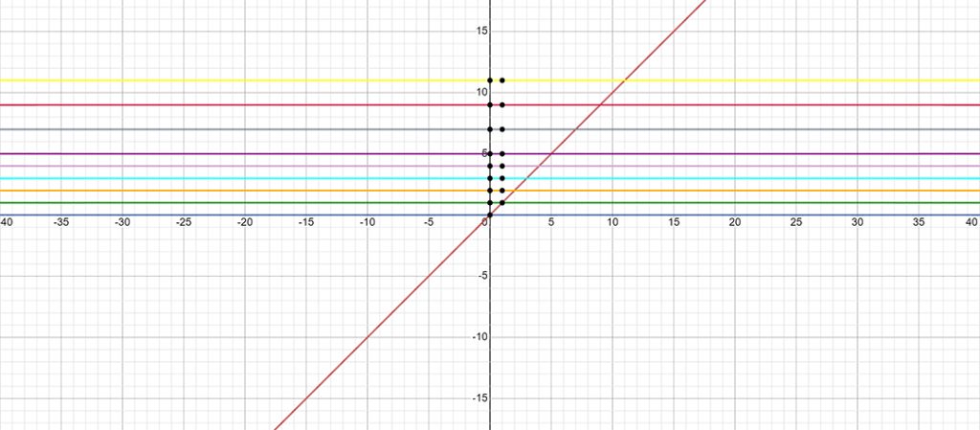Viewport: 980px width, 430px height.
Task: Click the x-axis label -30
Action: [x=122, y=222]
